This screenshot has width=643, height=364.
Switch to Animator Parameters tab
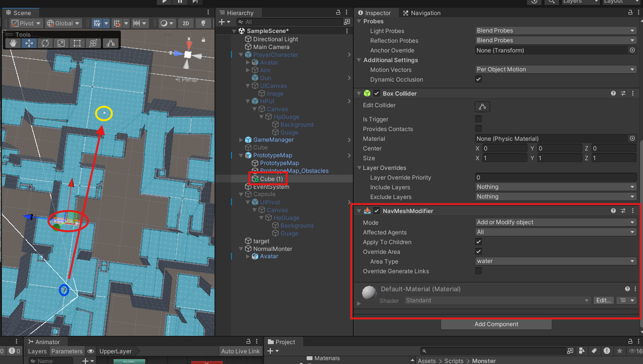tap(67, 351)
